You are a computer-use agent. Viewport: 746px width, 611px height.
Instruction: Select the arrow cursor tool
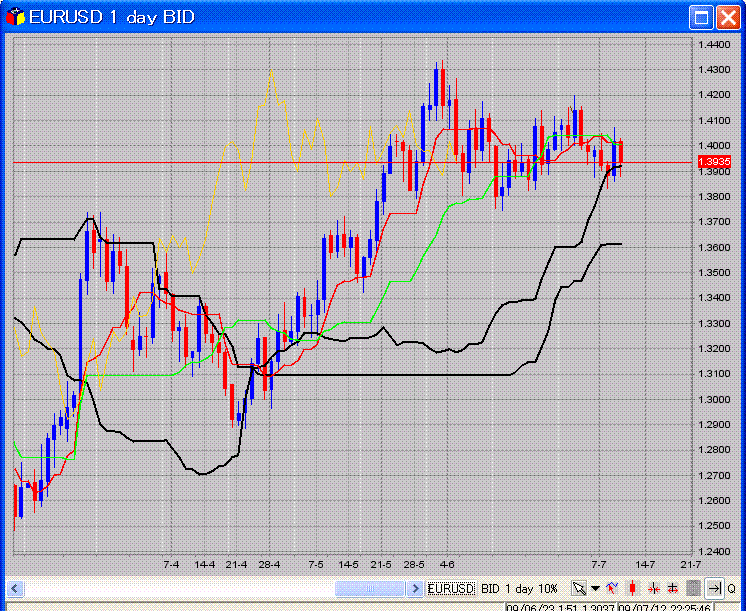(x=579, y=588)
